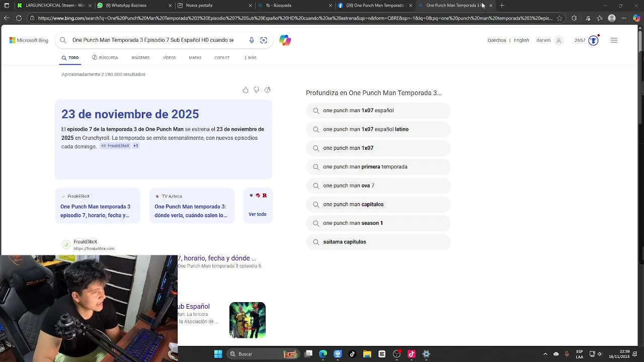Click the thumbs down feedback icon
The image size is (644, 362).
point(257,90)
